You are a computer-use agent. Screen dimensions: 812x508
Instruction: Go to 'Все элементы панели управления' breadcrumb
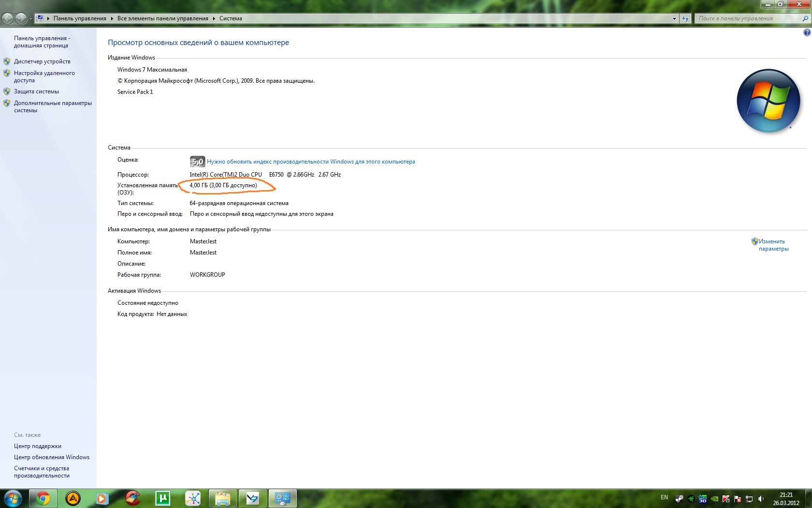[x=162, y=18]
